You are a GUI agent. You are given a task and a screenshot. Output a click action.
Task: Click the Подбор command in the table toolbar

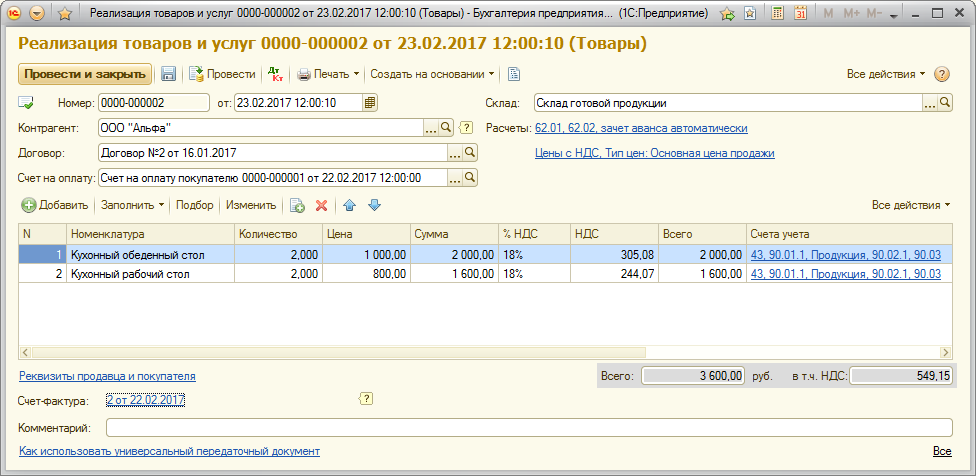point(195,205)
